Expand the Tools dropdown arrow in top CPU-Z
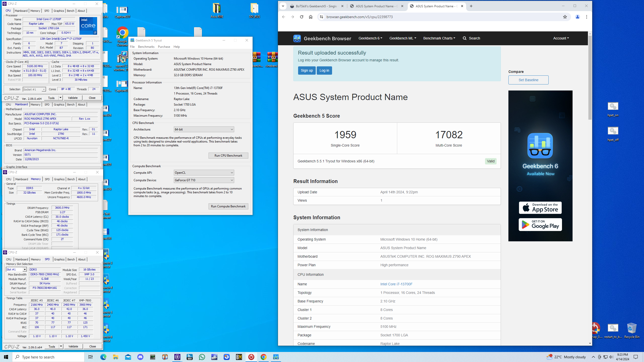644x362 pixels. tap(60, 98)
